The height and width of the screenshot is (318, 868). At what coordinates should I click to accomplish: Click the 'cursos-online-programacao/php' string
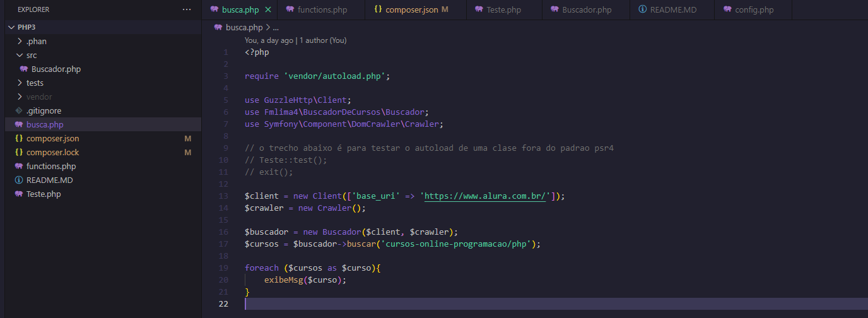[456, 244]
